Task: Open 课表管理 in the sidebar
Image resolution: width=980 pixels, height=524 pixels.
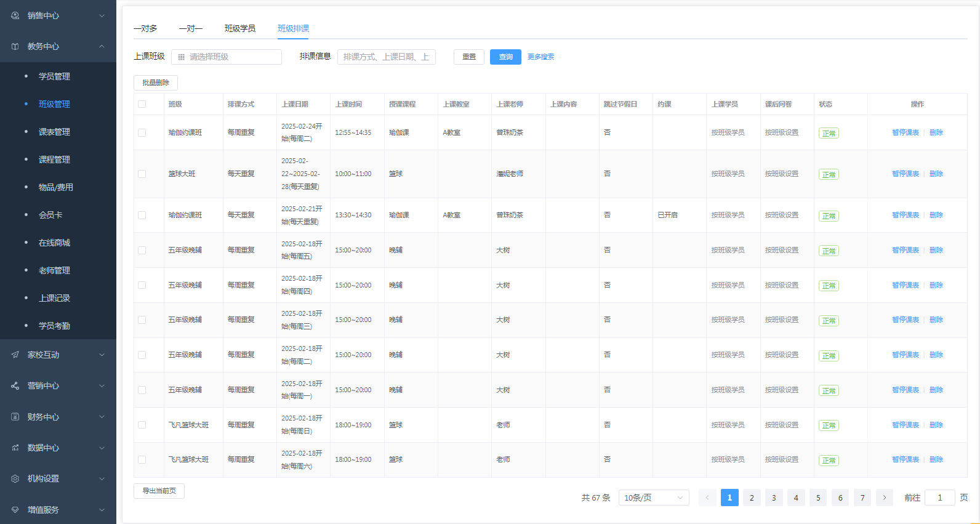Action: [x=54, y=132]
